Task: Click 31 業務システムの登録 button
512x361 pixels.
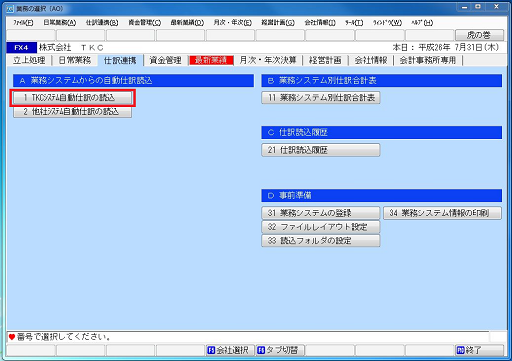Action: [x=321, y=213]
